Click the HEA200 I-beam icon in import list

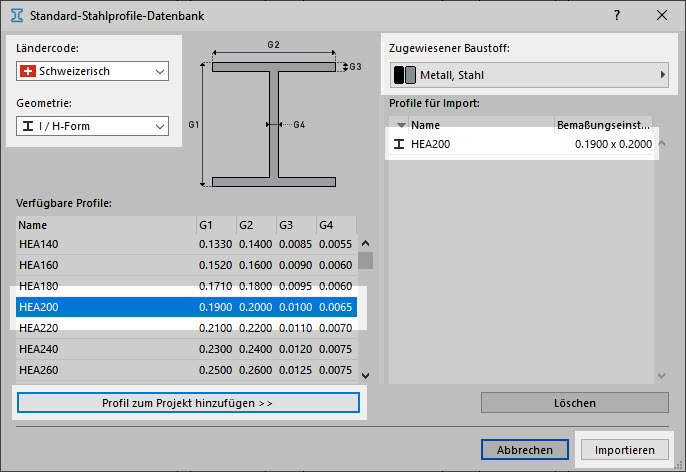click(401, 144)
